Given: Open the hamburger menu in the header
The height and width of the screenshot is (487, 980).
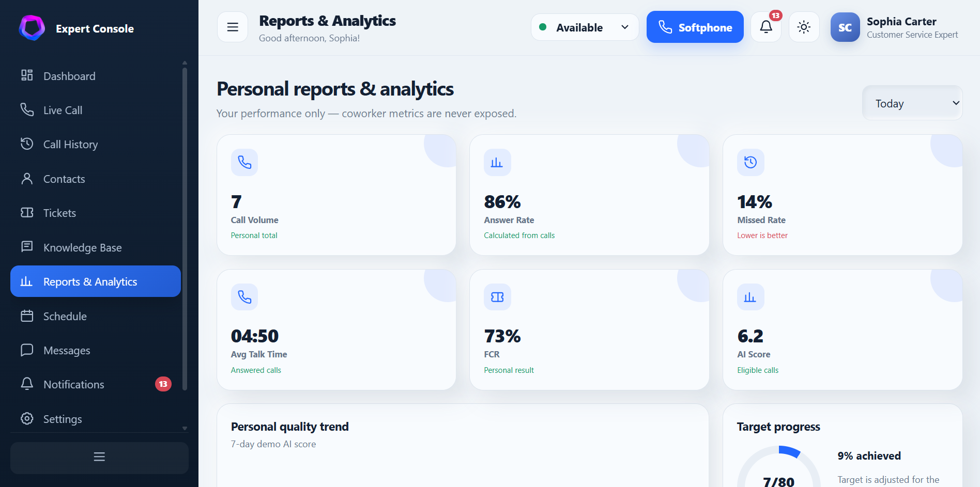Looking at the screenshot, I should tap(233, 27).
